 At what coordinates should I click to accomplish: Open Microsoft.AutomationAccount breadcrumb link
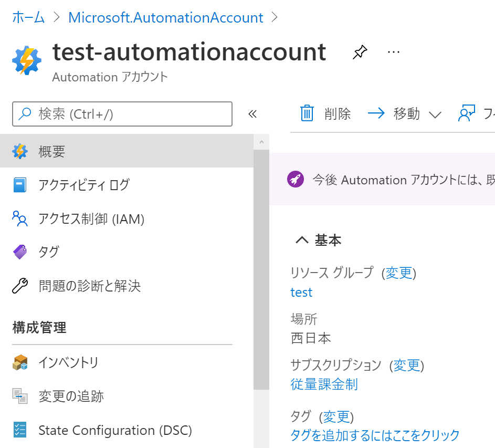pos(166,17)
